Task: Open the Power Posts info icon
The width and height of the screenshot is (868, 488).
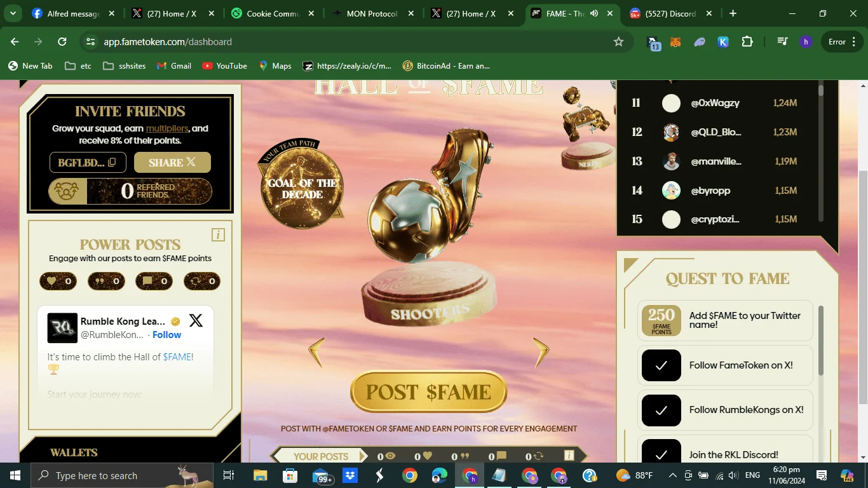Action: pyautogui.click(x=218, y=235)
